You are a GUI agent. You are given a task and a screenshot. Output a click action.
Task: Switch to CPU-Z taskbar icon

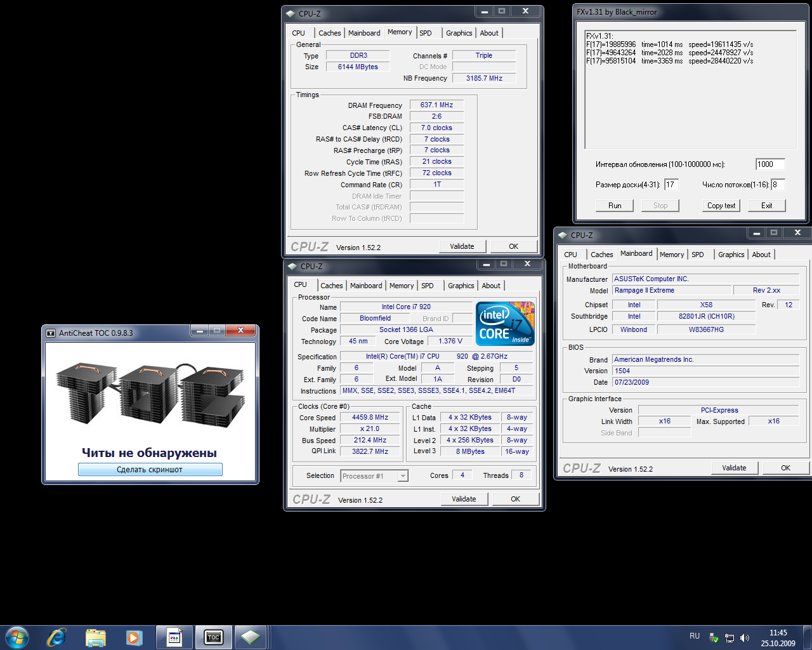(251, 637)
